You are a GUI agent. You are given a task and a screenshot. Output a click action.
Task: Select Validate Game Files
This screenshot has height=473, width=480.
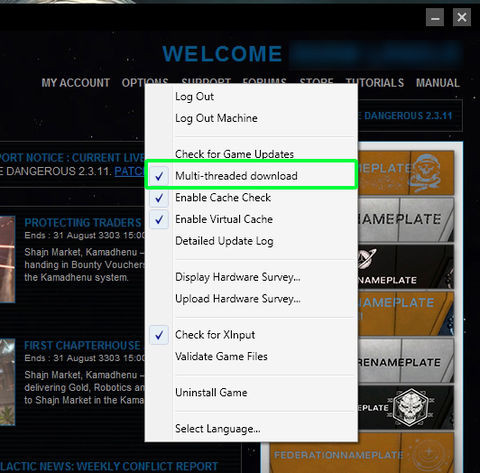[x=251, y=356]
